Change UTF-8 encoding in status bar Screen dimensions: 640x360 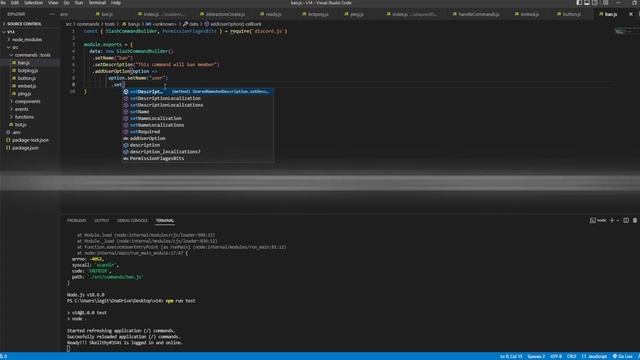tap(556, 356)
